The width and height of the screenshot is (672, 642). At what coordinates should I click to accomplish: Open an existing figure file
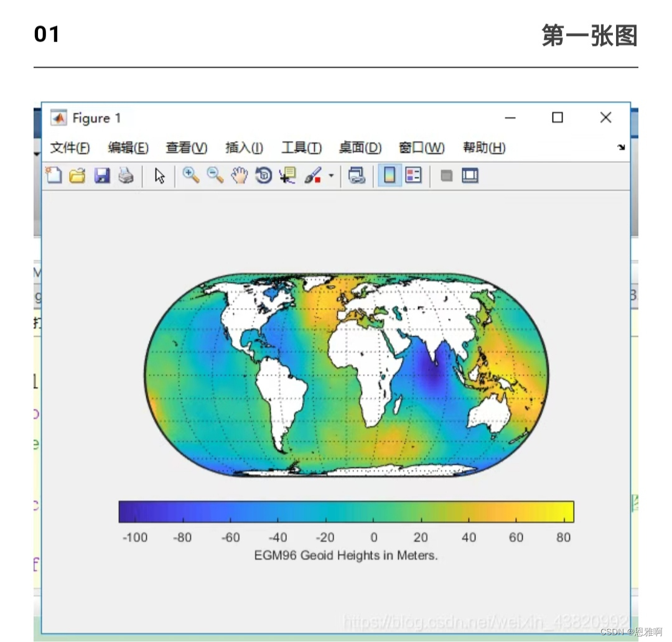[x=78, y=175]
